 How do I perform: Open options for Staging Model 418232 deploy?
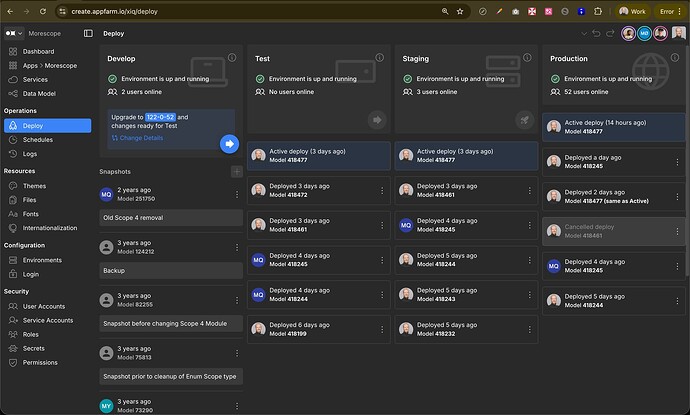click(x=529, y=329)
